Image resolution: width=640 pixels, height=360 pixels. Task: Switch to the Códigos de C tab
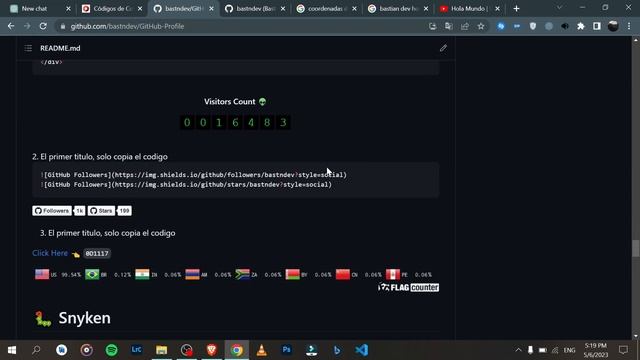[112, 9]
